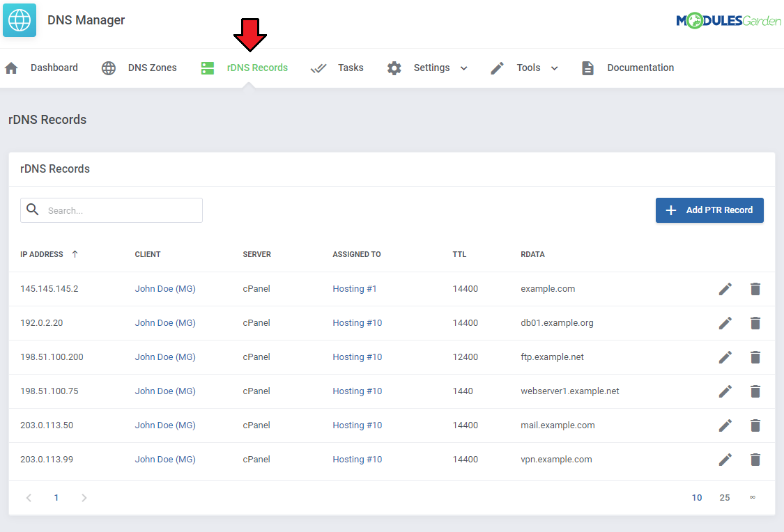Expand the Settings dropdown chevron
The height and width of the screenshot is (532, 784).
click(464, 68)
